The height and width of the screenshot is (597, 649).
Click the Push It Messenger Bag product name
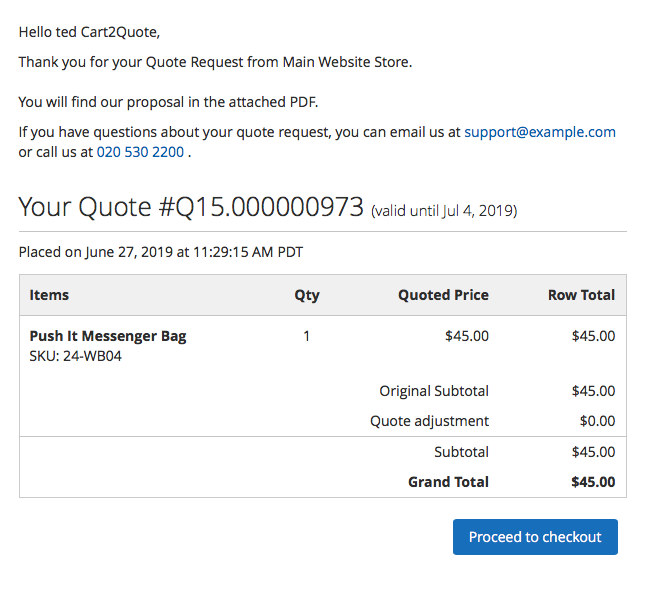pyautogui.click(x=108, y=336)
